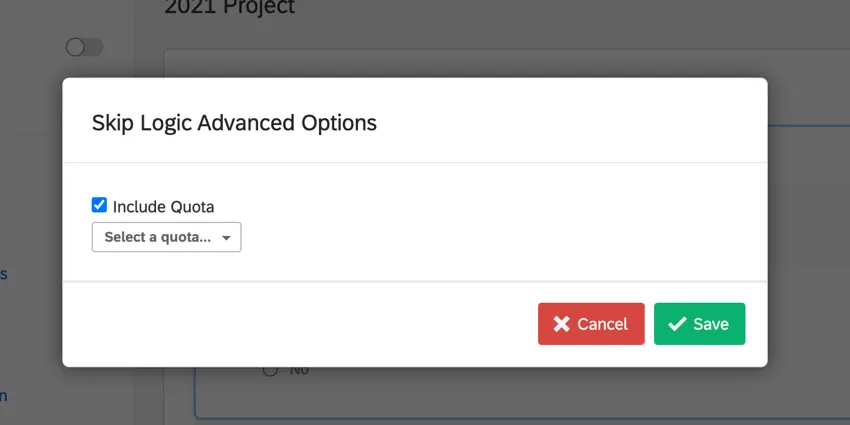
Task: Flip the toggle switch behind the dialog
Action: click(x=84, y=47)
